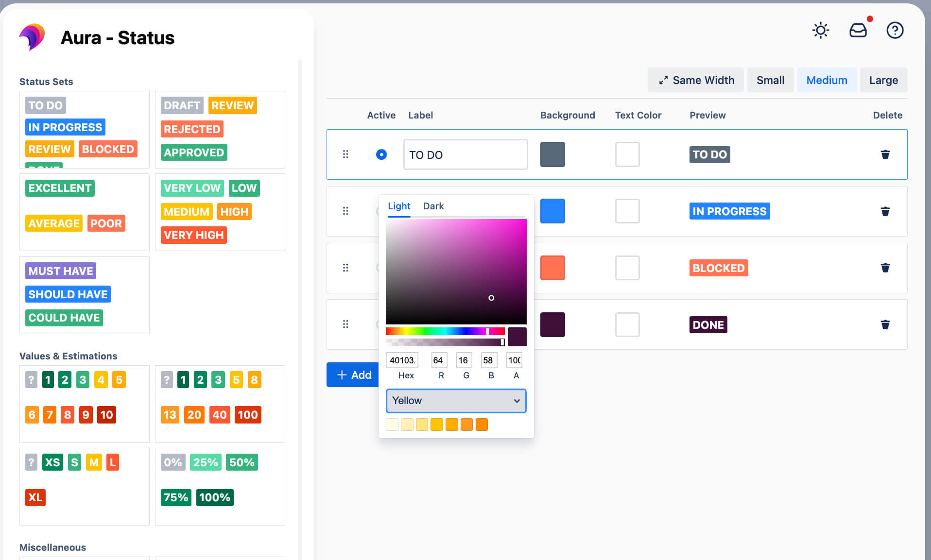This screenshot has height=560, width=931.
Task: Open the inbox notifications icon
Action: [858, 31]
